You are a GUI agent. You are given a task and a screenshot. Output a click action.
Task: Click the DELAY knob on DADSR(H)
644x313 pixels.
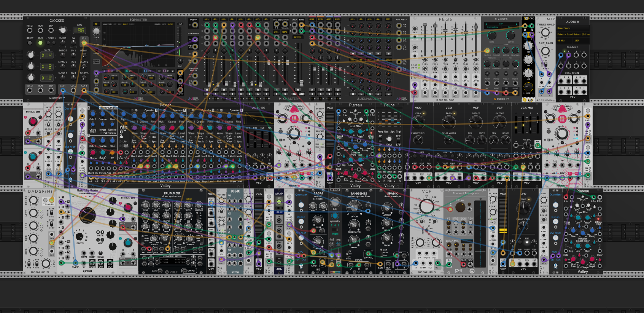[x=33, y=200]
